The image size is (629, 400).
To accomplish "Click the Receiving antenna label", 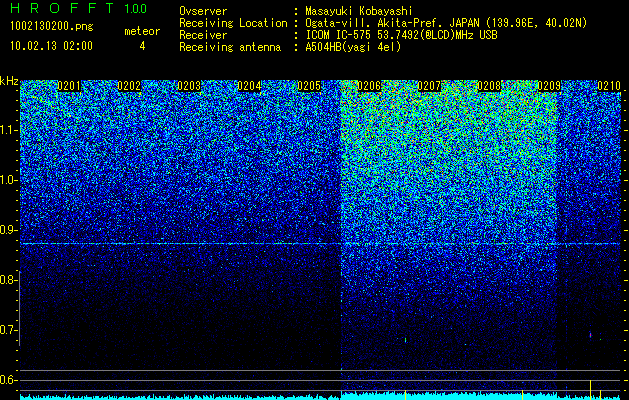I will point(230,47).
